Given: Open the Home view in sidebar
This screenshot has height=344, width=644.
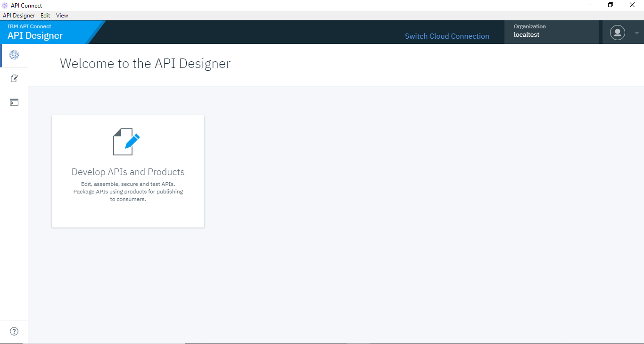Looking at the screenshot, I should coord(14,55).
